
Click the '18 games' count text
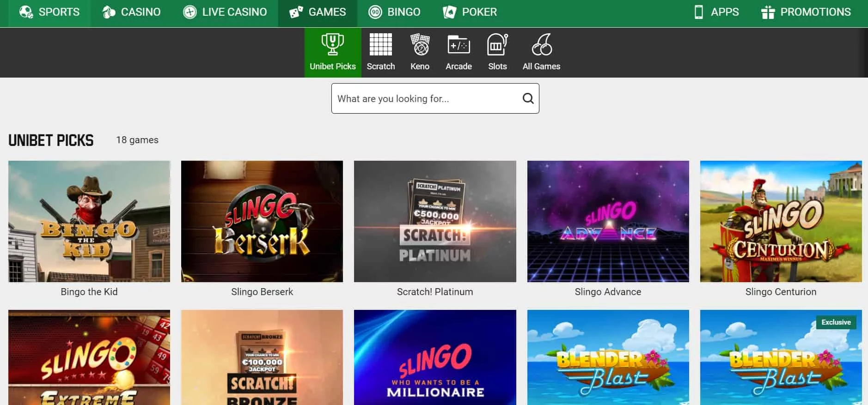click(137, 140)
